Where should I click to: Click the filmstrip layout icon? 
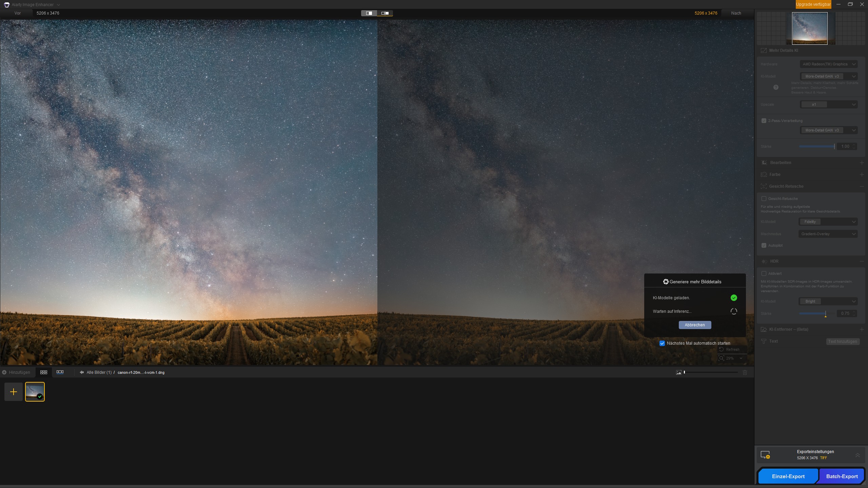tap(60, 372)
